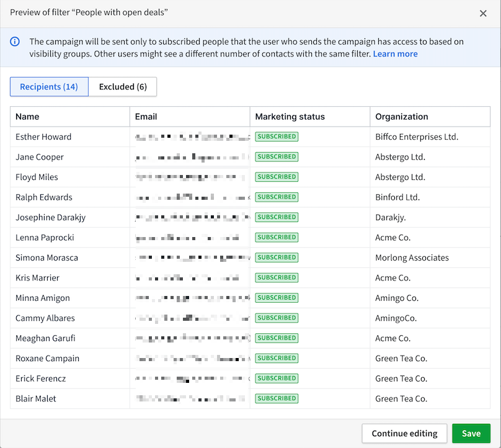Select the Recipients (14) tab
This screenshot has height=448, width=501.
tap(49, 86)
